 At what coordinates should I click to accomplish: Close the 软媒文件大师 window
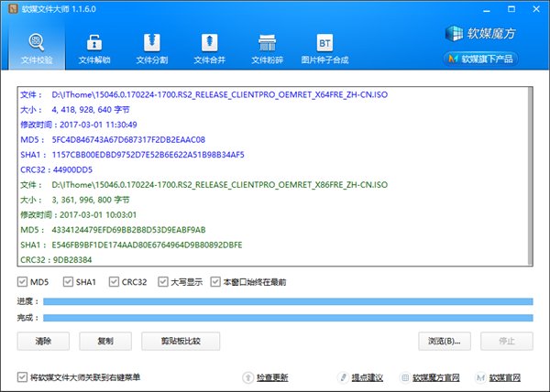536,9
